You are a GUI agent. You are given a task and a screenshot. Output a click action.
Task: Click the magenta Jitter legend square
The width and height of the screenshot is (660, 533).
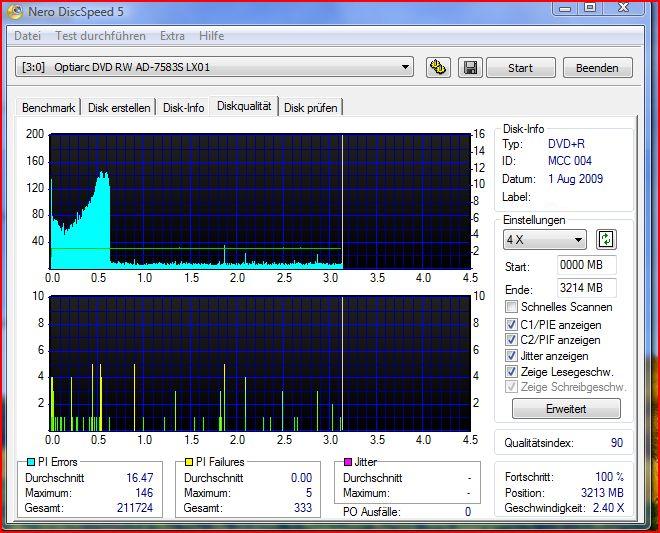(348, 462)
